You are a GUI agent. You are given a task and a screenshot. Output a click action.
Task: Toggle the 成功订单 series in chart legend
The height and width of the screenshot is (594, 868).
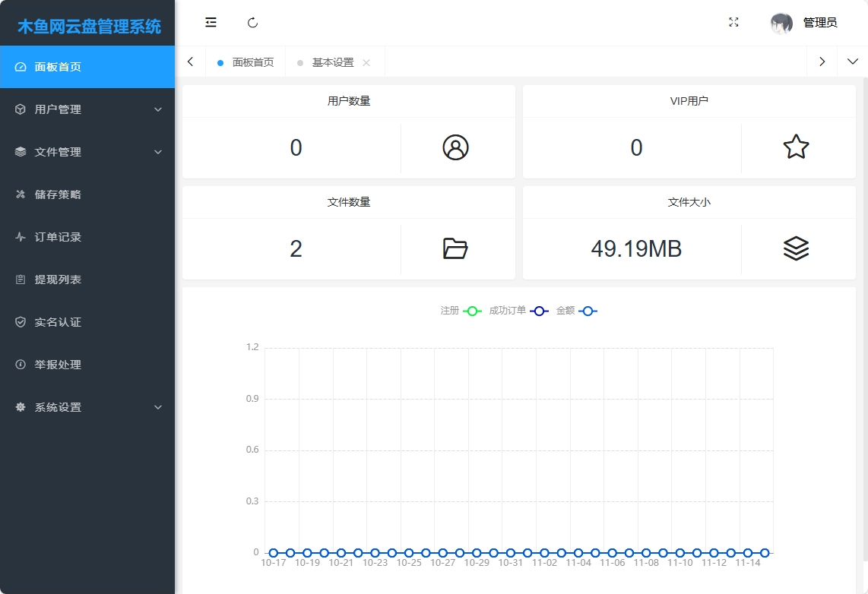518,311
